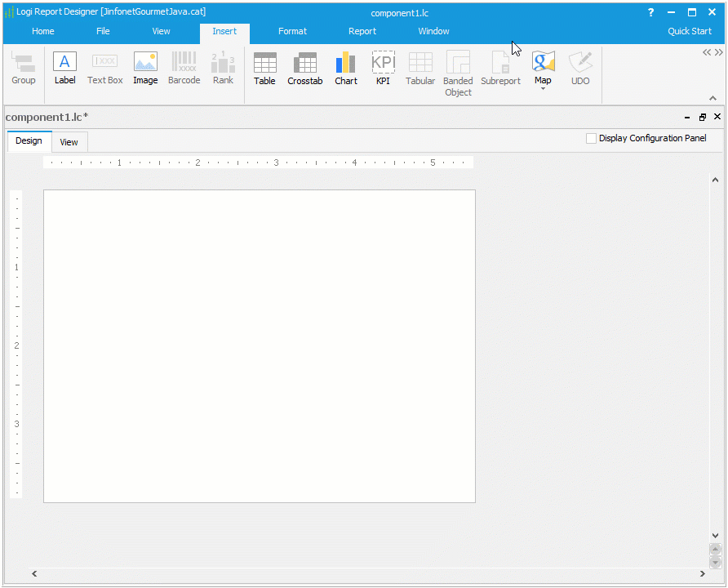Image resolution: width=728 pixels, height=588 pixels.
Task: Click the horizontal scrollbar's right arrow
Action: (x=704, y=573)
